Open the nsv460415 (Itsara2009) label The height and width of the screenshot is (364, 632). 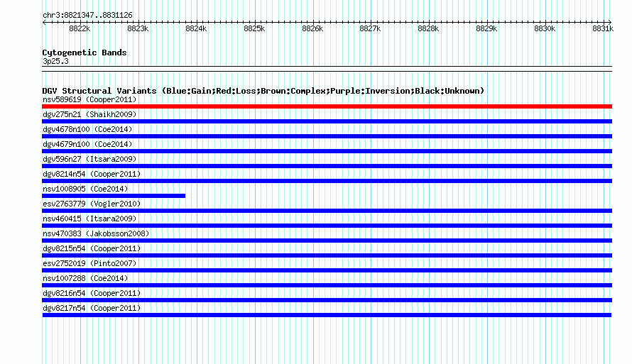coord(89,219)
